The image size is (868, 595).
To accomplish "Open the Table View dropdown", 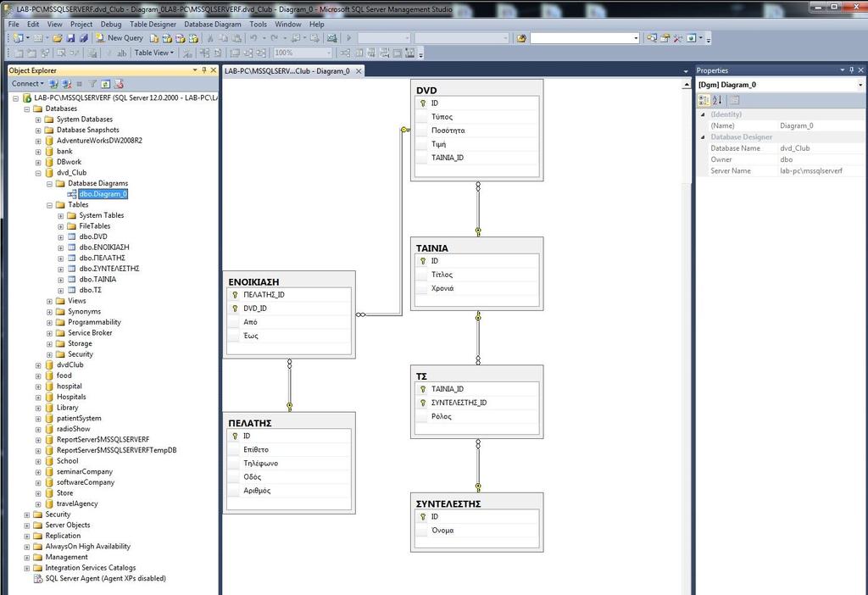I will (154, 53).
